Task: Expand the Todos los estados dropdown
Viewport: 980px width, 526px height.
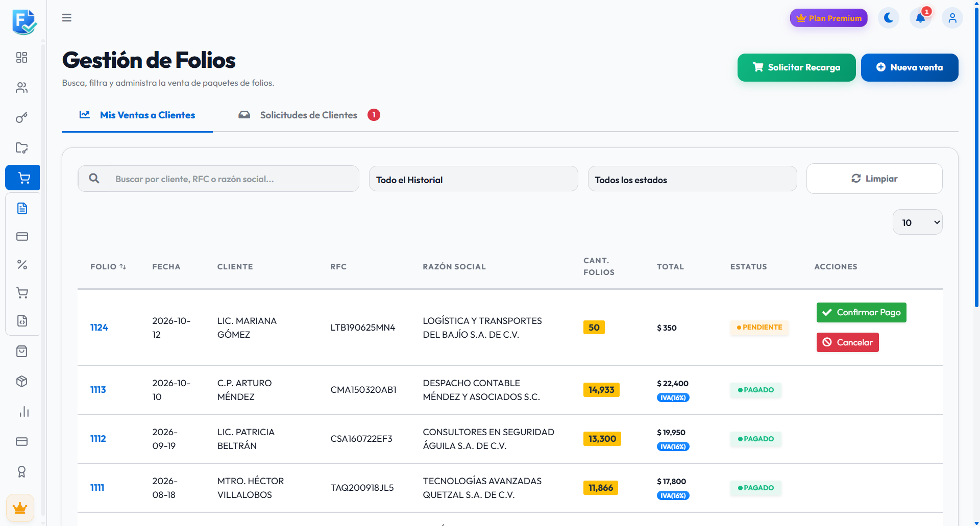Action: (x=692, y=179)
